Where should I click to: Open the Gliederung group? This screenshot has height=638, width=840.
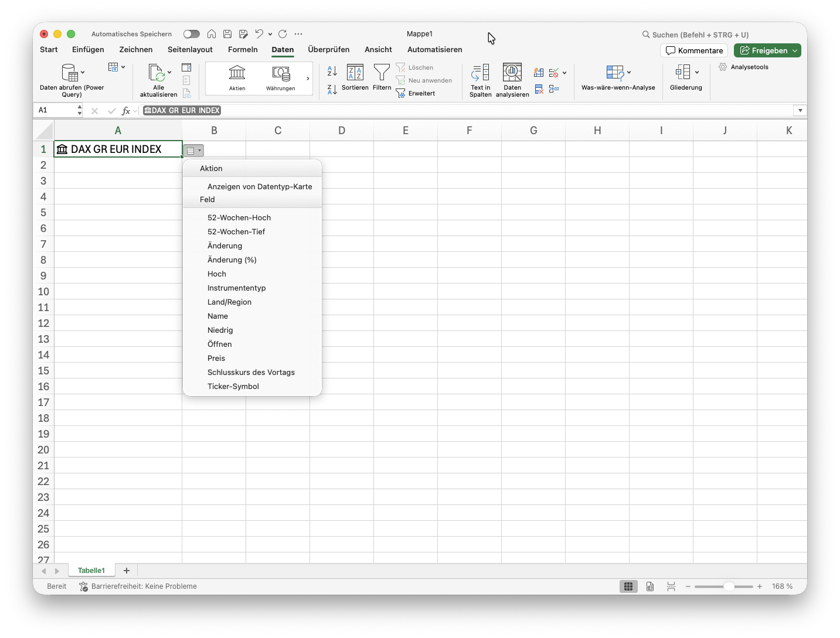tap(686, 77)
